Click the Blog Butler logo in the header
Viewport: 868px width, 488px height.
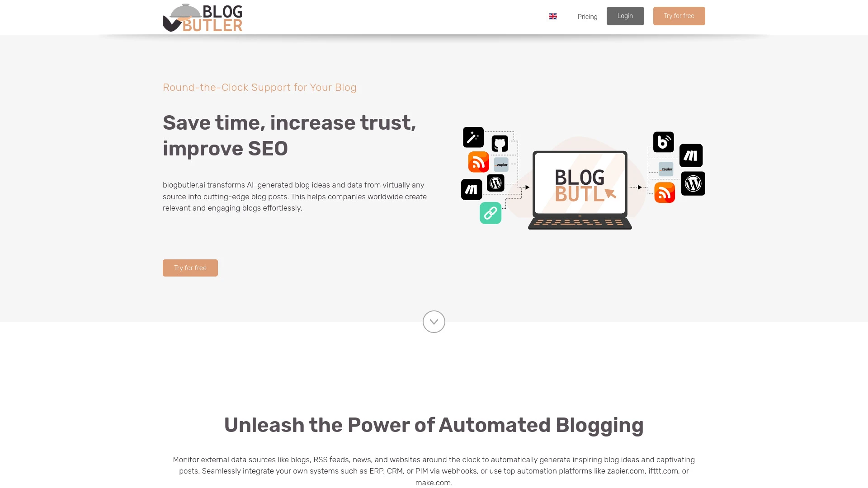coord(202,17)
